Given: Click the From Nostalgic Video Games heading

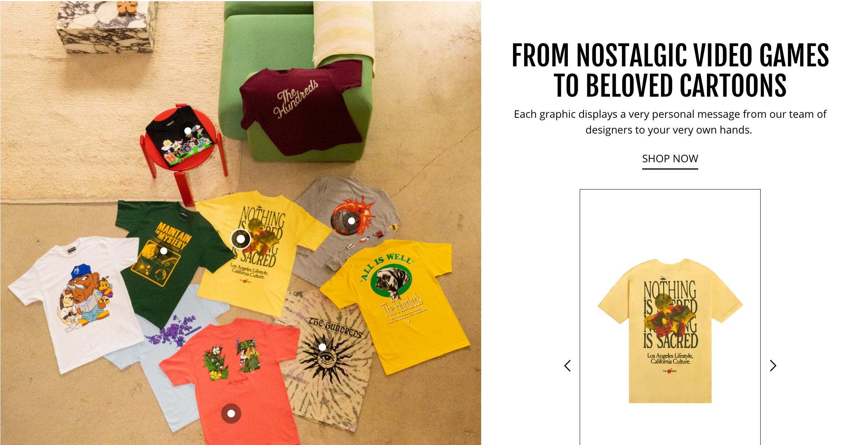Looking at the screenshot, I should pos(670,70).
